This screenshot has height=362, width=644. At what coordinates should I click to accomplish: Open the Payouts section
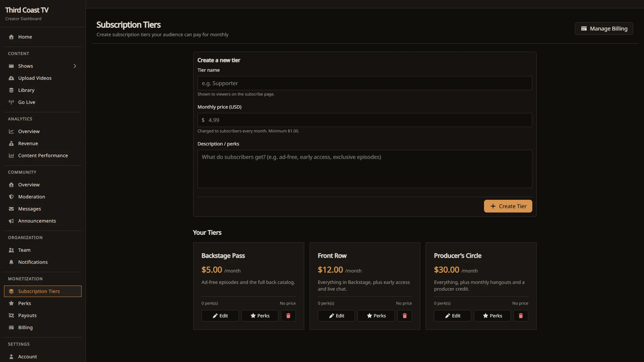tap(43, 315)
